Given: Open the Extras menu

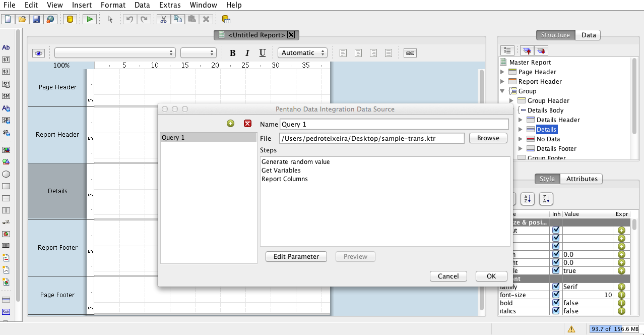Looking at the screenshot, I should pyautogui.click(x=170, y=5).
